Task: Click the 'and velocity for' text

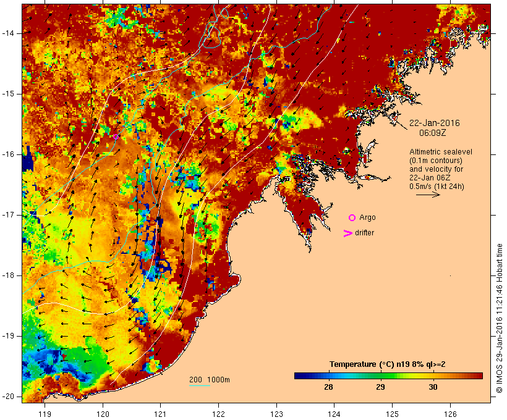Action: click(x=436, y=169)
